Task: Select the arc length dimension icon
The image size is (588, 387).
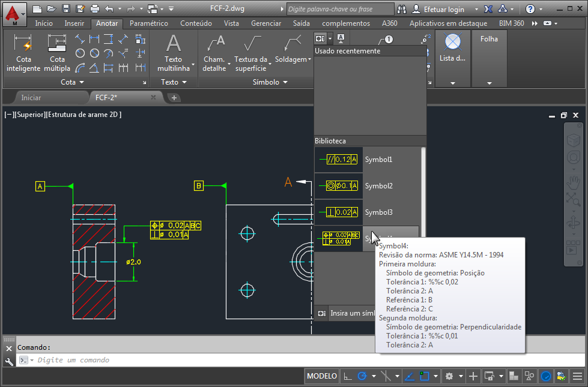Action: pos(79,68)
